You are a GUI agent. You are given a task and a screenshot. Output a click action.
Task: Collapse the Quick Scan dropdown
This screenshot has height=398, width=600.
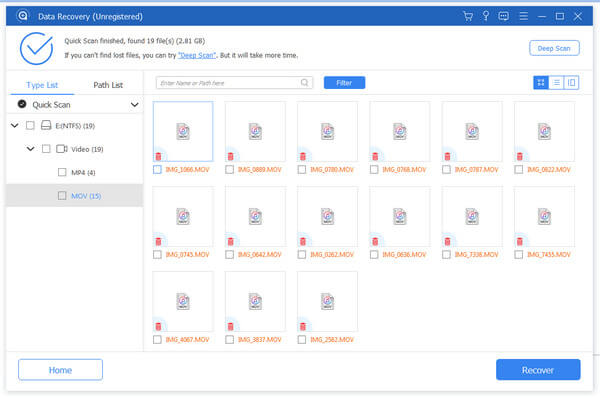134,104
